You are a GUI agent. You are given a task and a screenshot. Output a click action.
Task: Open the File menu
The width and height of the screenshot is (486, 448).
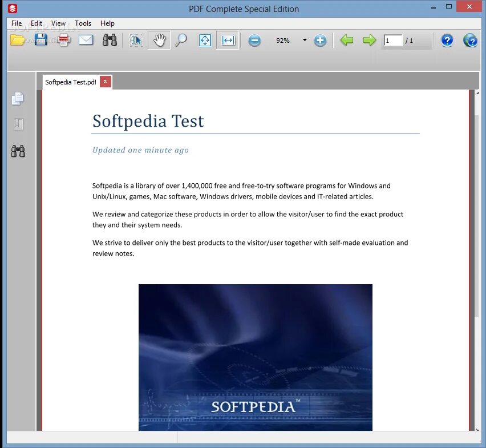coord(17,23)
